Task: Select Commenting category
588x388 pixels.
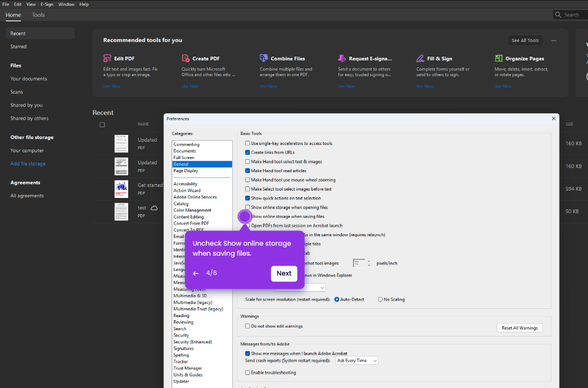Action: click(x=186, y=144)
